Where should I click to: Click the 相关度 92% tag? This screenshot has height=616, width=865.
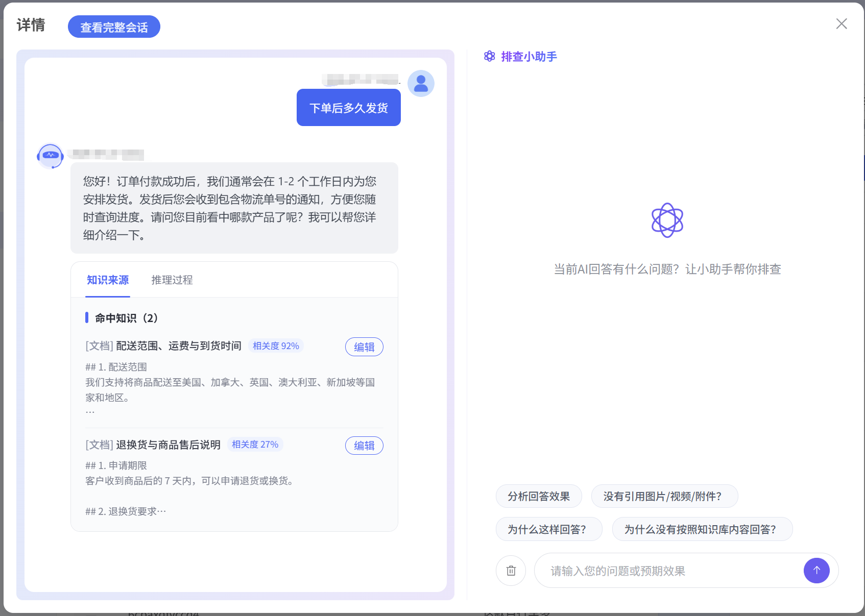(276, 346)
